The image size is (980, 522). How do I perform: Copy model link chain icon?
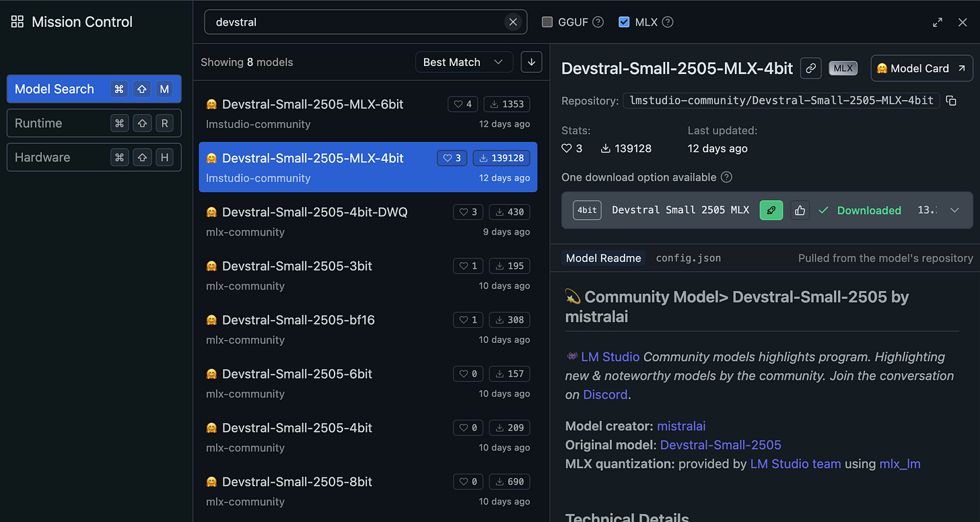pos(811,68)
